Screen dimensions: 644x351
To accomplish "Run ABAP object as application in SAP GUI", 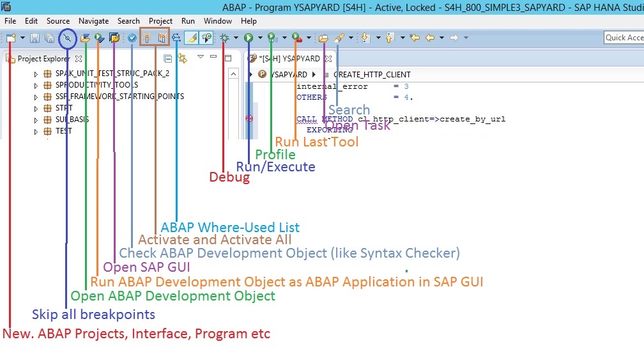I will click(x=99, y=38).
